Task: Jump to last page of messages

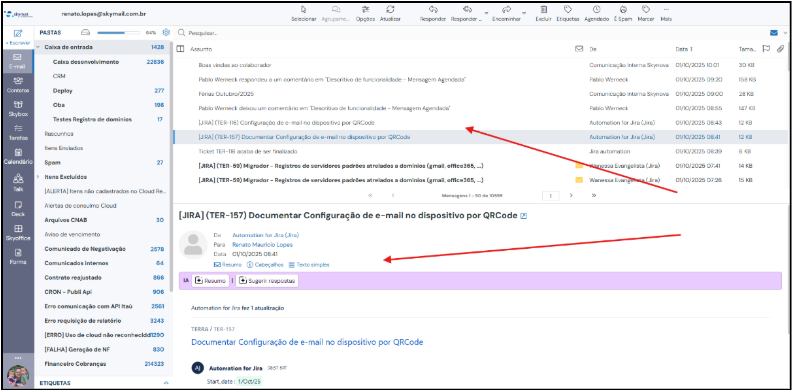Action: [593, 195]
